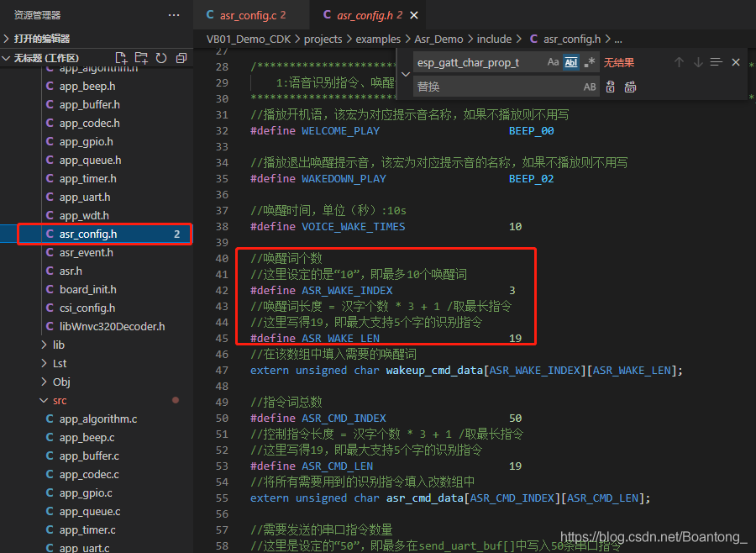The image size is (756, 553).
Task: Close the asr_config.h tab
Action: coord(413,15)
